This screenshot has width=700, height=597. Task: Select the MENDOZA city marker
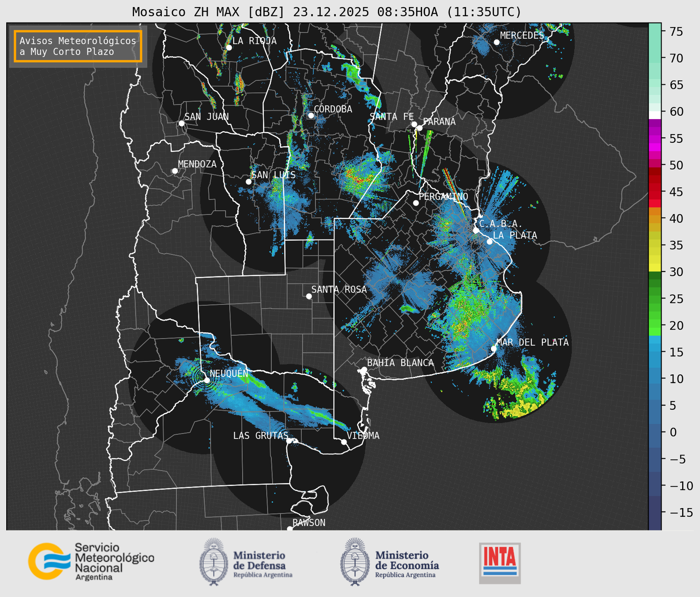pyautogui.click(x=175, y=171)
